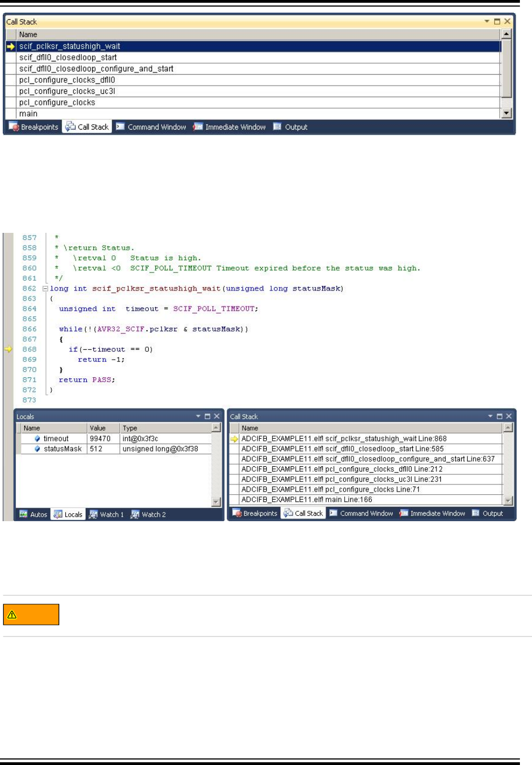
Task: Click Locals scrollbar down arrow
Action: (216, 501)
